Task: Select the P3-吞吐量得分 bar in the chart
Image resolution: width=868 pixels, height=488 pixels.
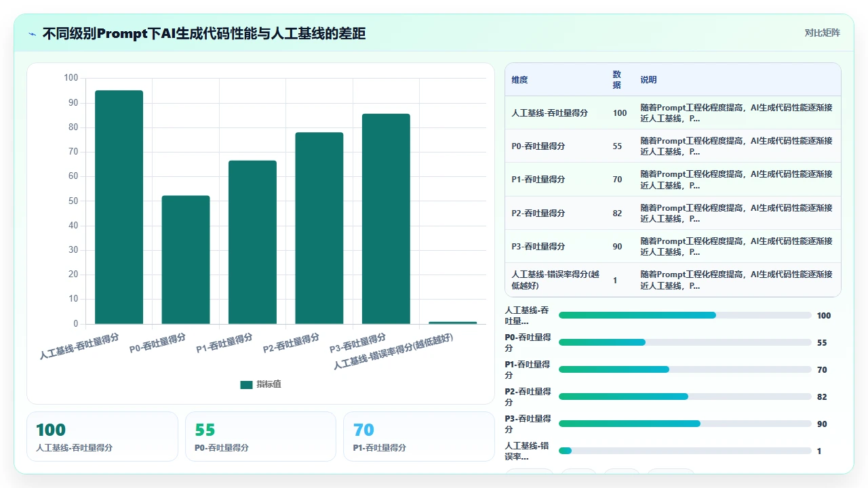Action: [386, 219]
